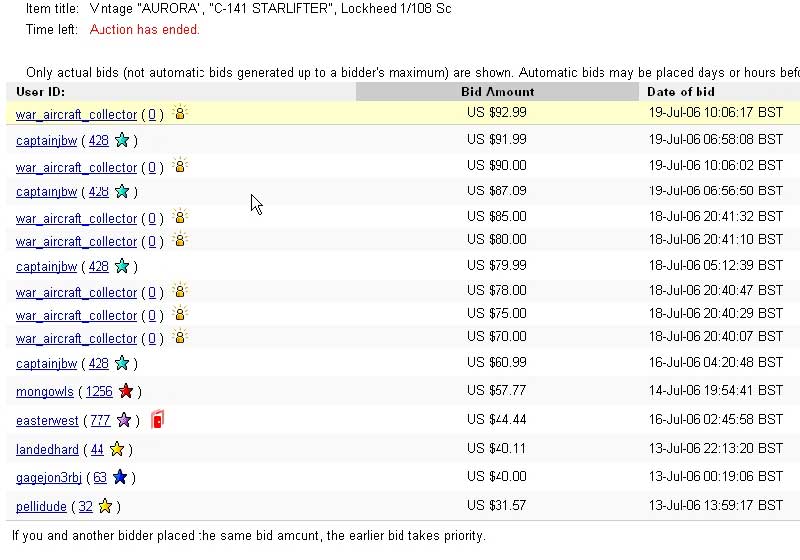Click captainjbw's turquoise star in the $79.99 row
This screenshot has width=800, height=560.
pyautogui.click(x=122, y=266)
